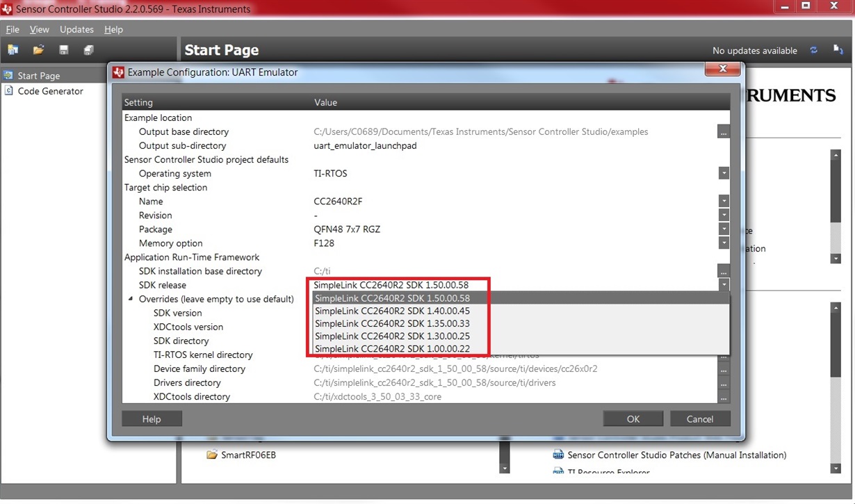Click the Save All toolbar icon
The image size is (855, 504).
[x=88, y=50]
